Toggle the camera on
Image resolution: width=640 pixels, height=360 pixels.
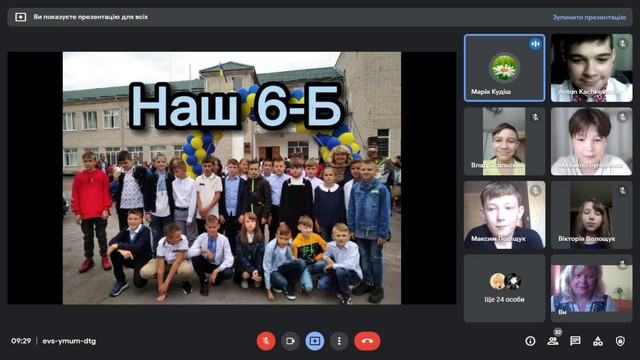(x=290, y=341)
